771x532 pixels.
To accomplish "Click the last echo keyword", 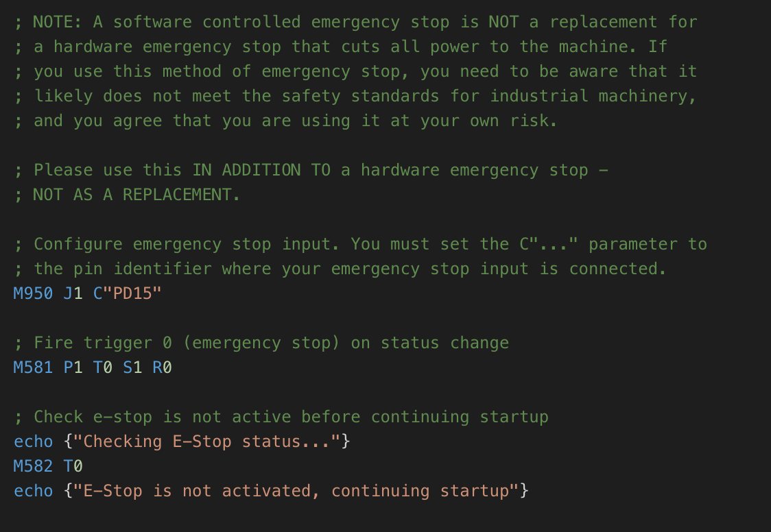I will (x=33, y=491).
